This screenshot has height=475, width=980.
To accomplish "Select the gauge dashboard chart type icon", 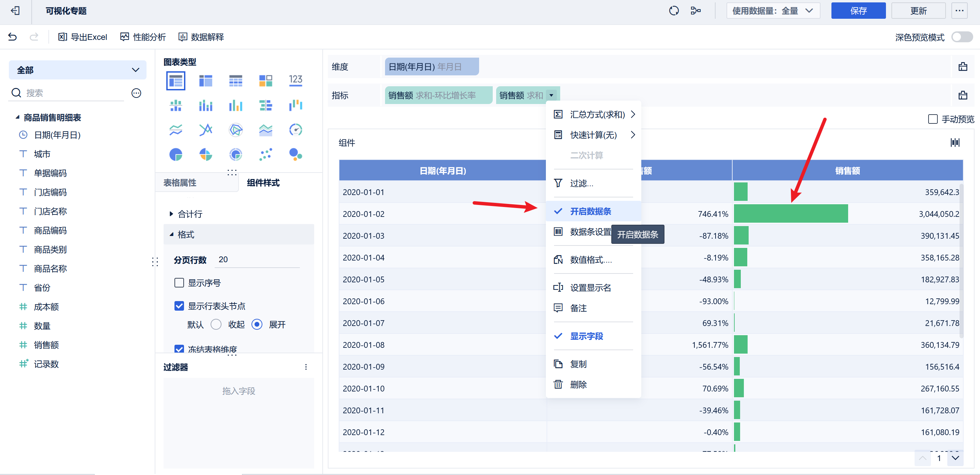I will (295, 130).
